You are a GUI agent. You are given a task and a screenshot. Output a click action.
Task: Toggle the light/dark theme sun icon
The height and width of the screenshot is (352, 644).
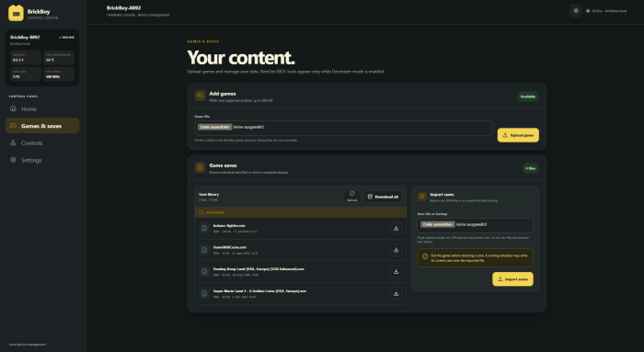[576, 11]
